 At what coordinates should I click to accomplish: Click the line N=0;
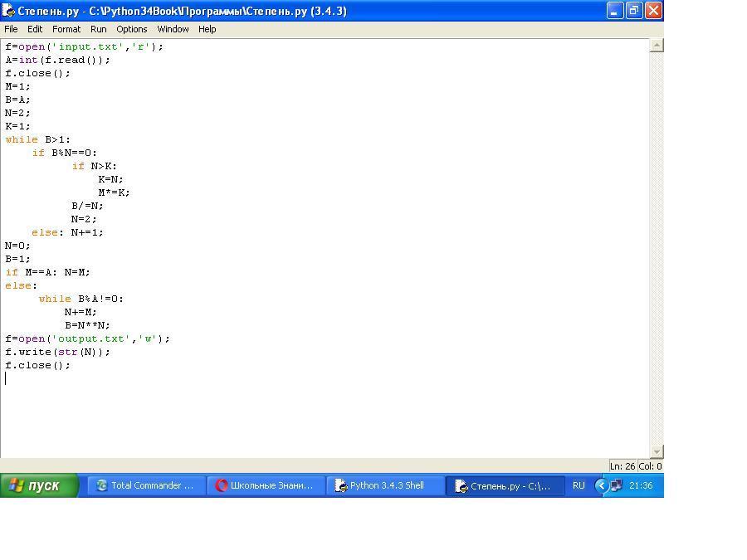[17, 246]
